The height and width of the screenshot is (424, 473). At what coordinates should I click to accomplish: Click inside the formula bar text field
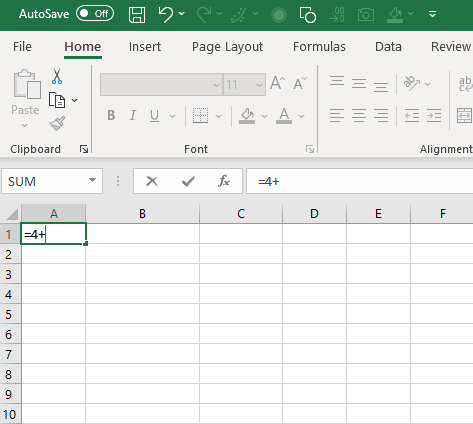point(359,181)
